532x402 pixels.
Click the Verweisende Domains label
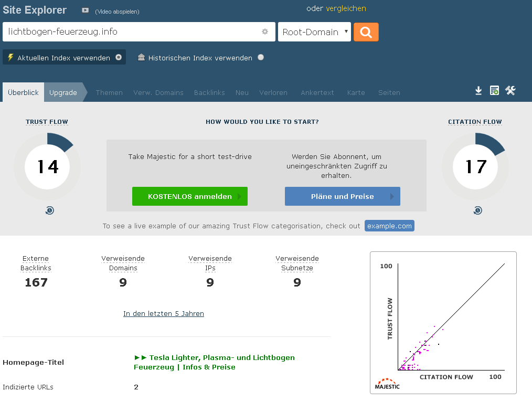pos(123,263)
